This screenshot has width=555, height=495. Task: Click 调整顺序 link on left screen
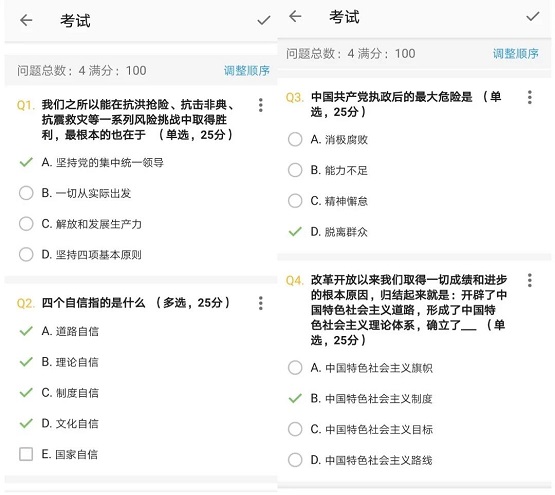pyautogui.click(x=247, y=70)
